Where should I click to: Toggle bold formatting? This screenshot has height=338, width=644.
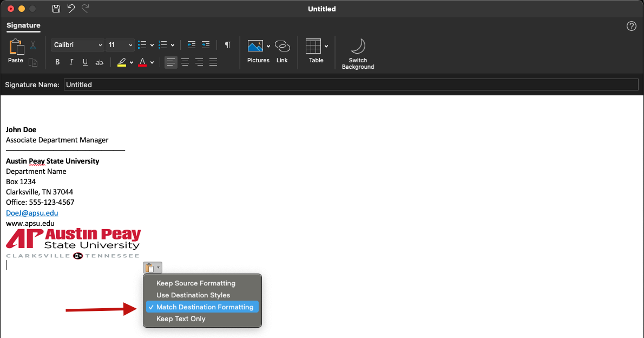pos(57,62)
